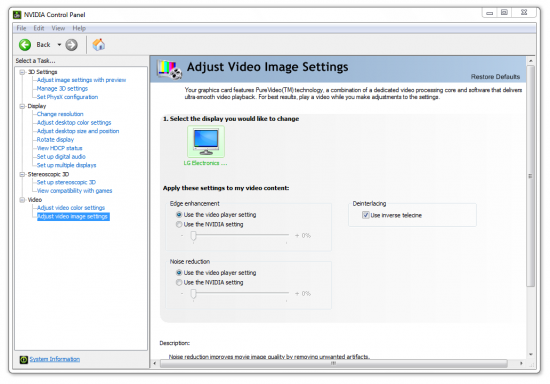Collapse the Video tree node
Image resolution: width=550 pixels, height=384 pixels.
(22, 200)
